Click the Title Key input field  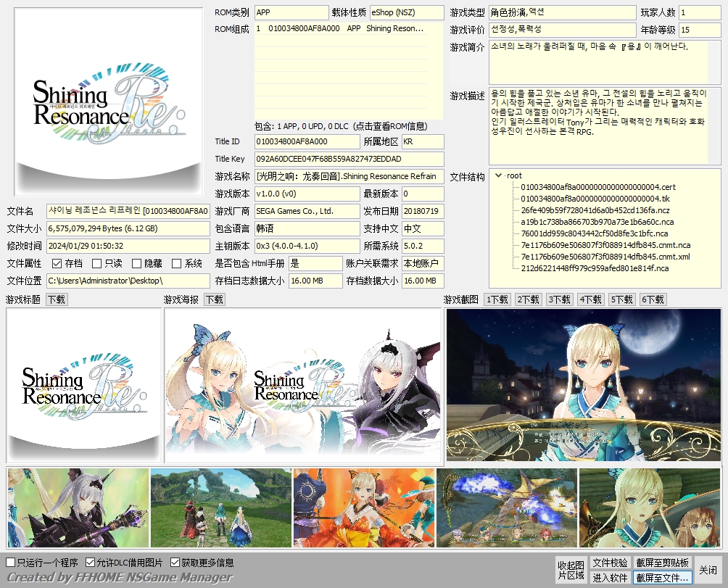click(348, 159)
